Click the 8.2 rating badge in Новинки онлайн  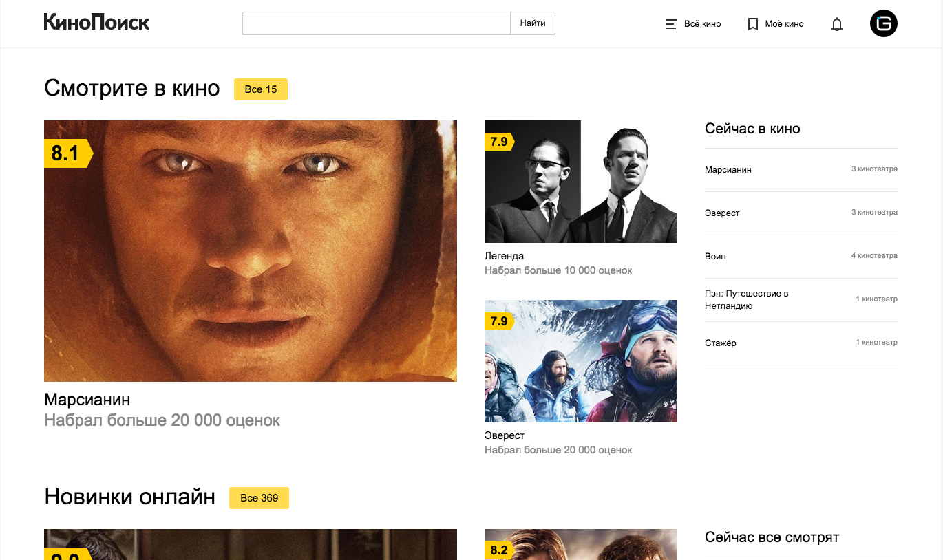coord(500,550)
